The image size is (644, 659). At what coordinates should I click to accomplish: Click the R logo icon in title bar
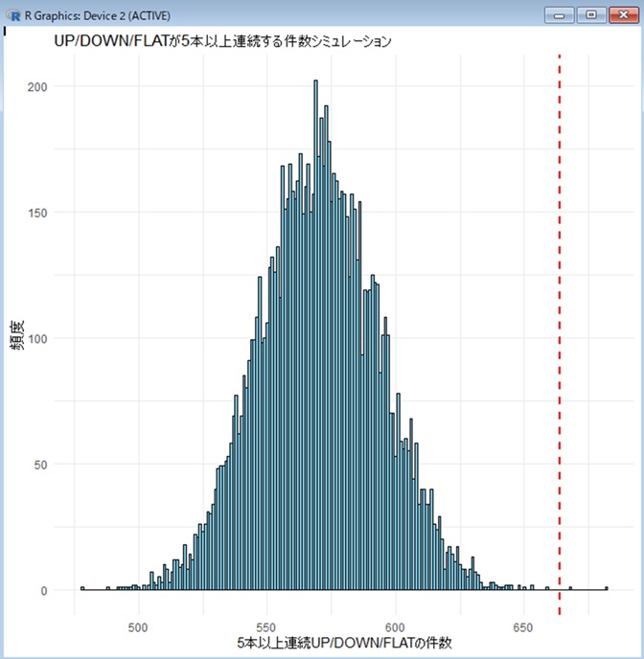tap(12, 13)
